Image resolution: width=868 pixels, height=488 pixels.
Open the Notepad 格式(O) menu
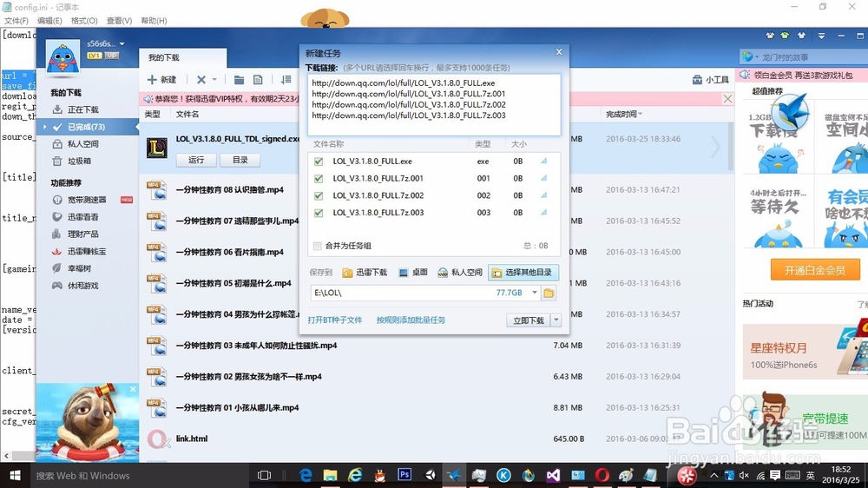click(84, 21)
